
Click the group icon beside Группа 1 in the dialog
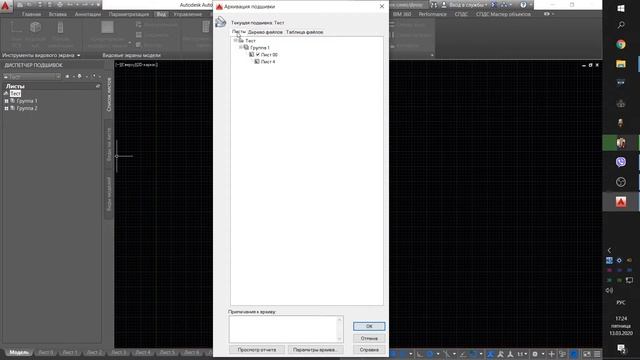(246, 47)
